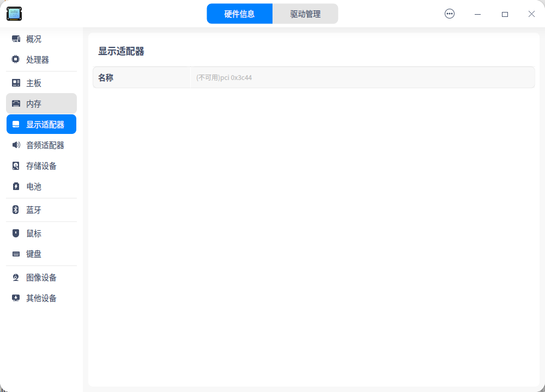Viewport: 545px width, 392px height.
Task: Select the 其他设备 other devices icon
Action: pos(15,298)
